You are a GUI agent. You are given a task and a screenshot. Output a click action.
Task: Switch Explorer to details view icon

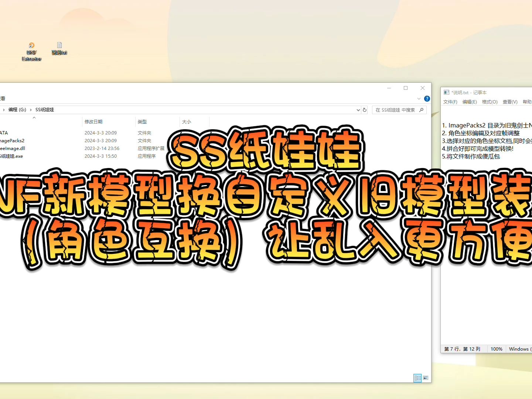[x=417, y=378]
